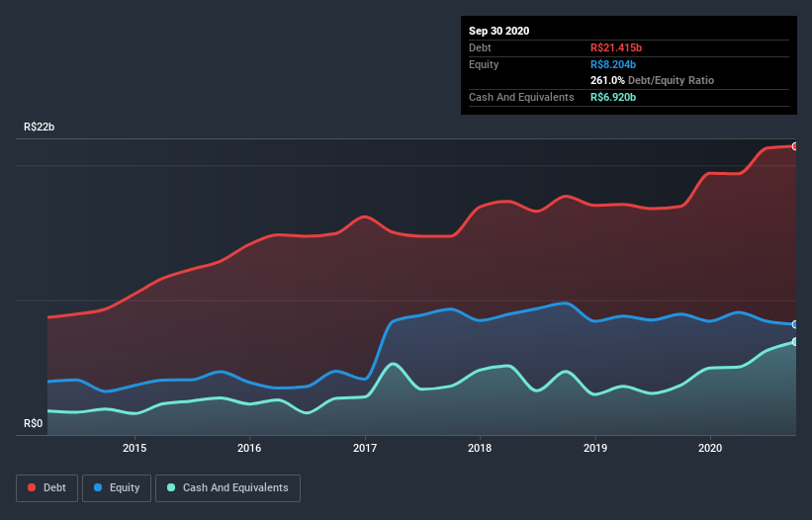Image resolution: width=812 pixels, height=520 pixels.
Task: Click the 2015 x-axis label
Action: click(135, 448)
